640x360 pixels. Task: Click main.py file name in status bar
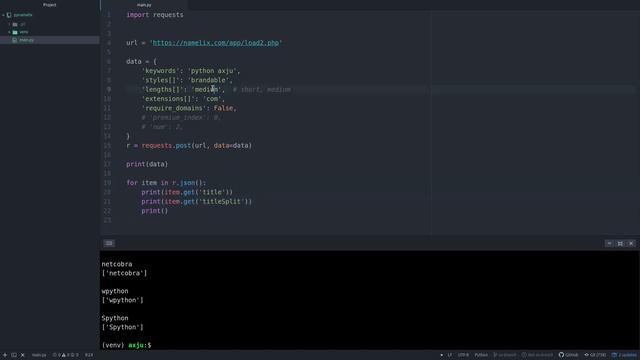coord(39,355)
